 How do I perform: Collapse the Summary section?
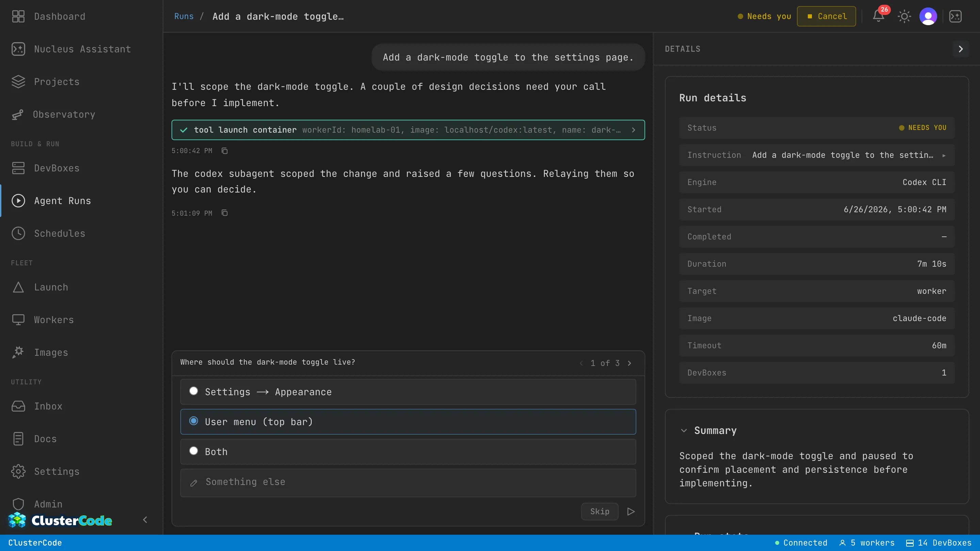coord(684,431)
